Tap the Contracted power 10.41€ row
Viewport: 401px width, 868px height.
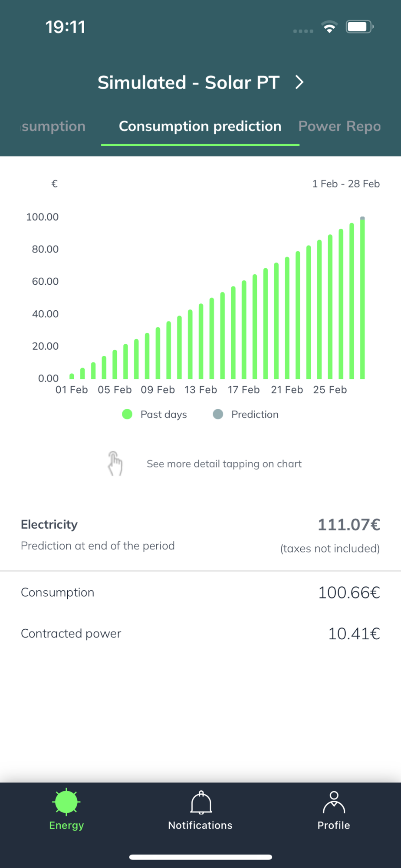point(200,634)
